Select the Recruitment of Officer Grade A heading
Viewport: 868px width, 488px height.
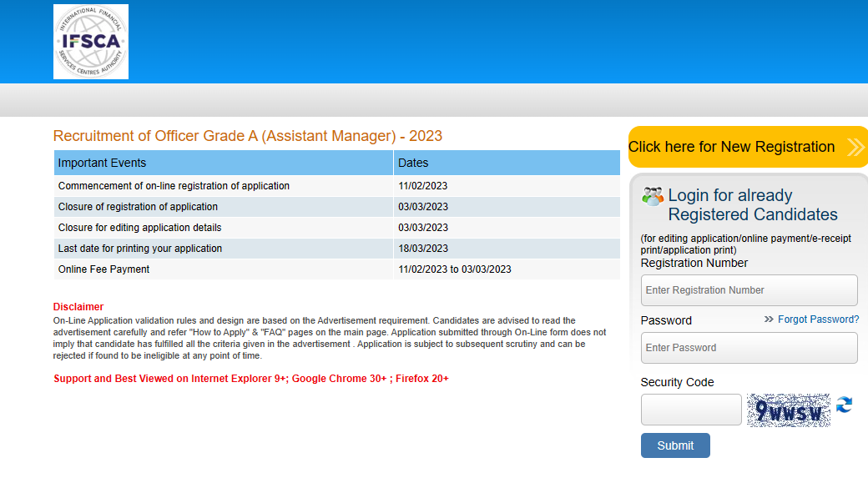coord(247,136)
